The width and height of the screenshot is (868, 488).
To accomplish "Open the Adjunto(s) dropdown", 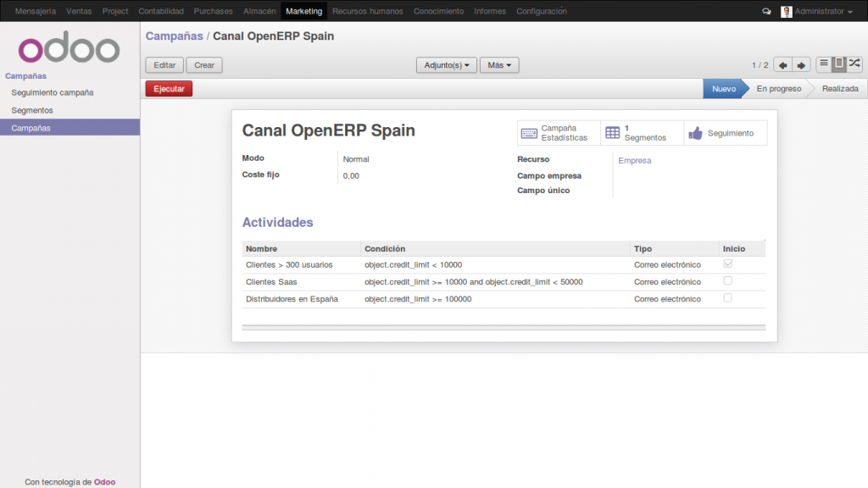I will [446, 64].
